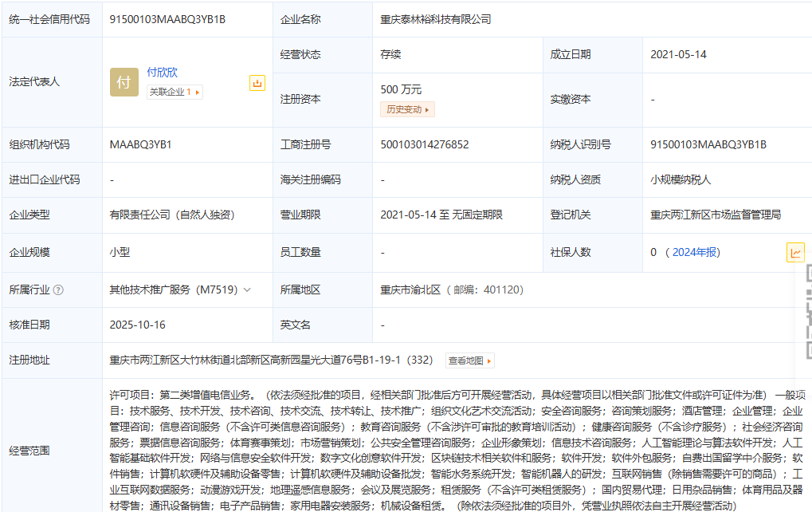Click the registered address text
Image resolution: width=812 pixels, height=512 pixels.
271,360
